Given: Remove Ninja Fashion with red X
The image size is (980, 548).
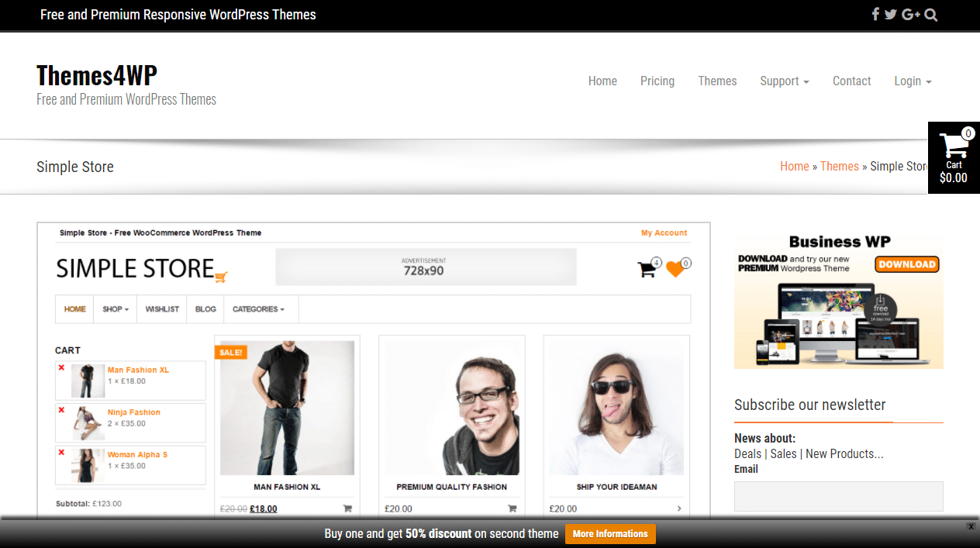Looking at the screenshot, I should [61, 409].
